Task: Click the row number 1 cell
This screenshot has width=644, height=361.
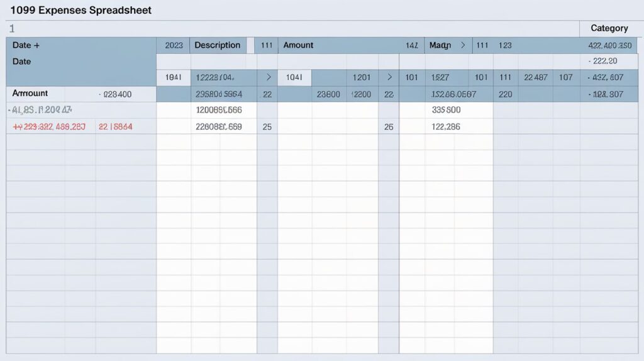Action: 12,28
